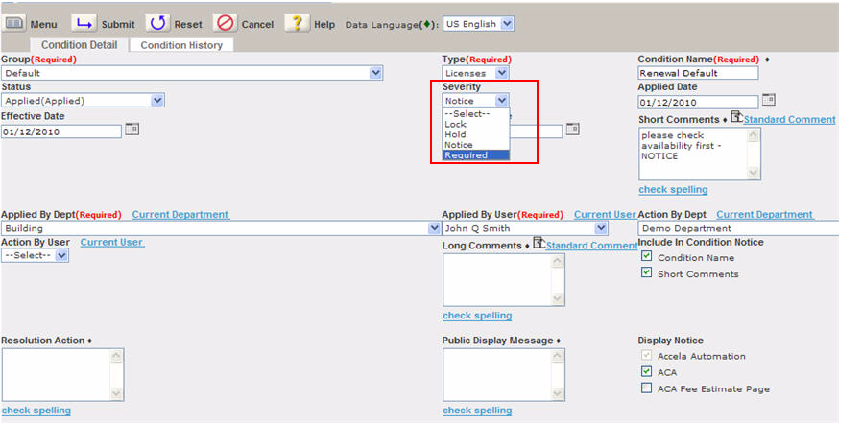
Task: Click the red Cancel icon
Action: pyautogui.click(x=226, y=23)
